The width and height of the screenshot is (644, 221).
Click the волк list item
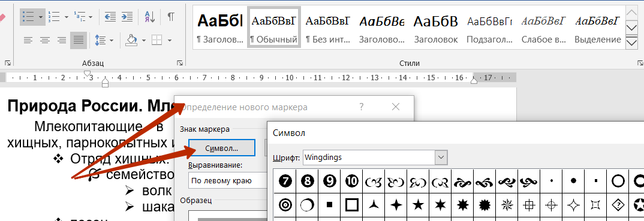pos(157,190)
